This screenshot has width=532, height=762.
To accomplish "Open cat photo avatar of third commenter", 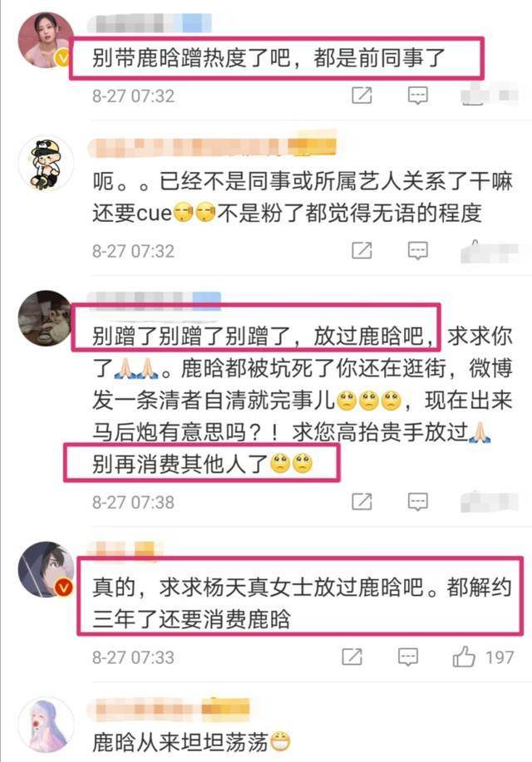I will [x=45, y=318].
